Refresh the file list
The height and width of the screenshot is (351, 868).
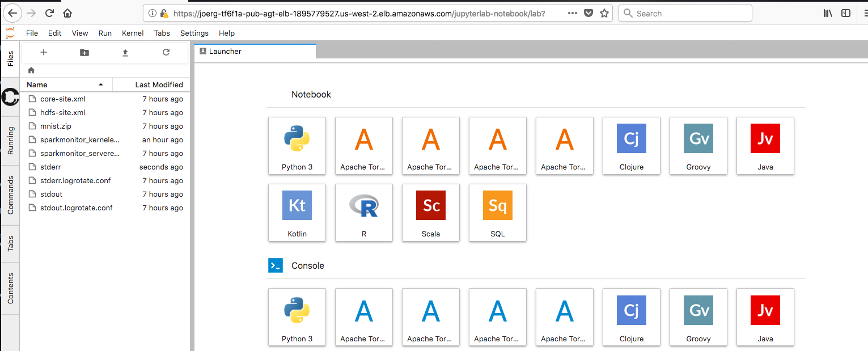pyautogui.click(x=166, y=52)
